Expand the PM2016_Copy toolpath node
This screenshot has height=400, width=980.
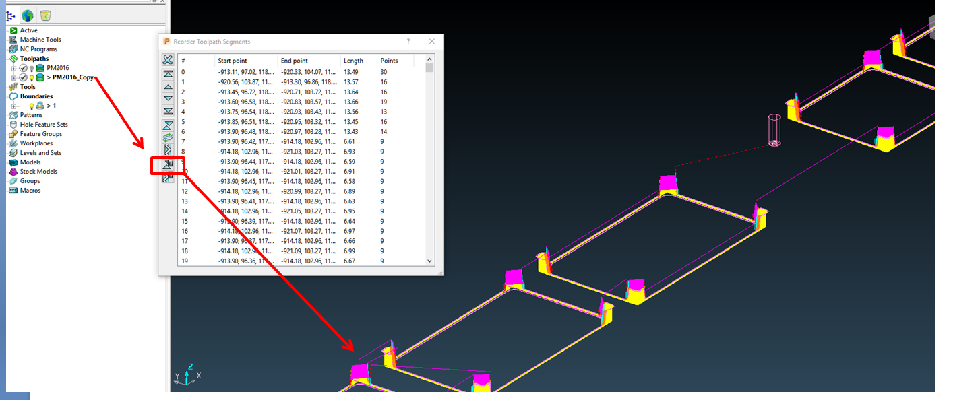pyautogui.click(x=13, y=77)
